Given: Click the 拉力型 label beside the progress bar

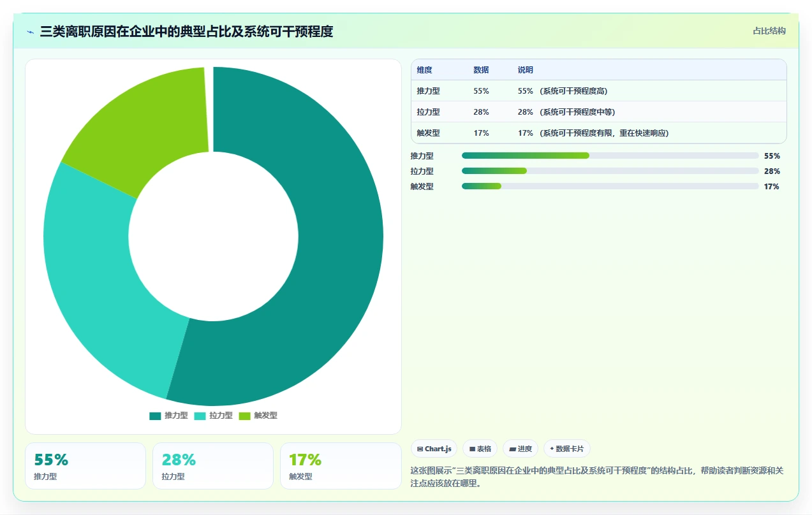Looking at the screenshot, I should click(422, 171).
